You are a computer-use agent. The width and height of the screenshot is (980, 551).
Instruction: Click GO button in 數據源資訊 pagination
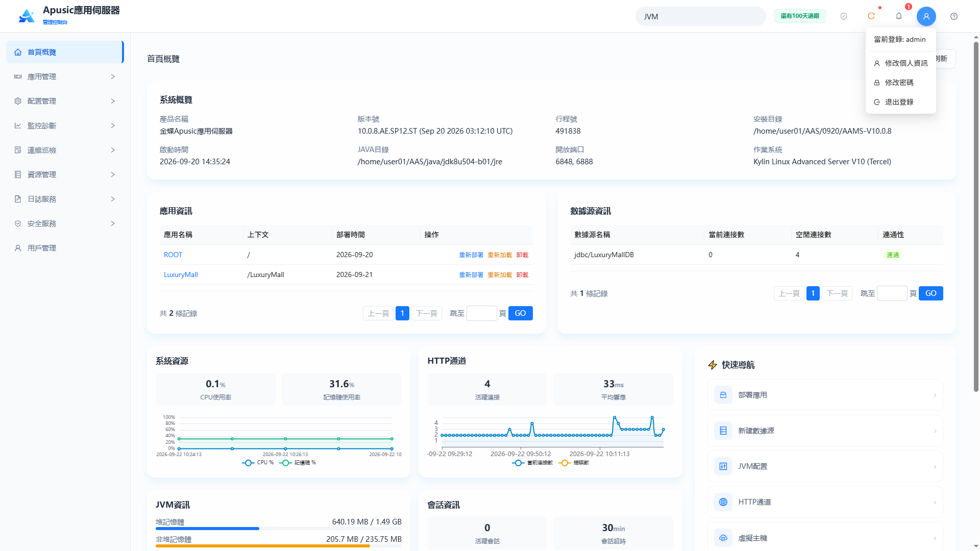click(x=930, y=293)
